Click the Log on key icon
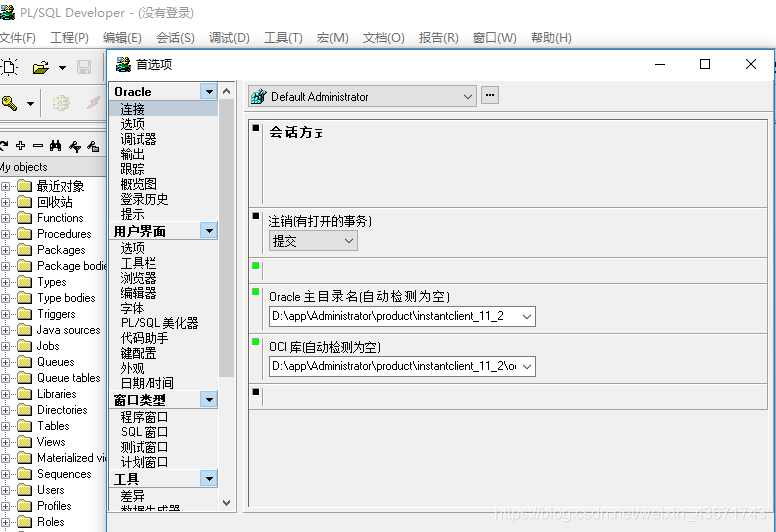 point(9,103)
